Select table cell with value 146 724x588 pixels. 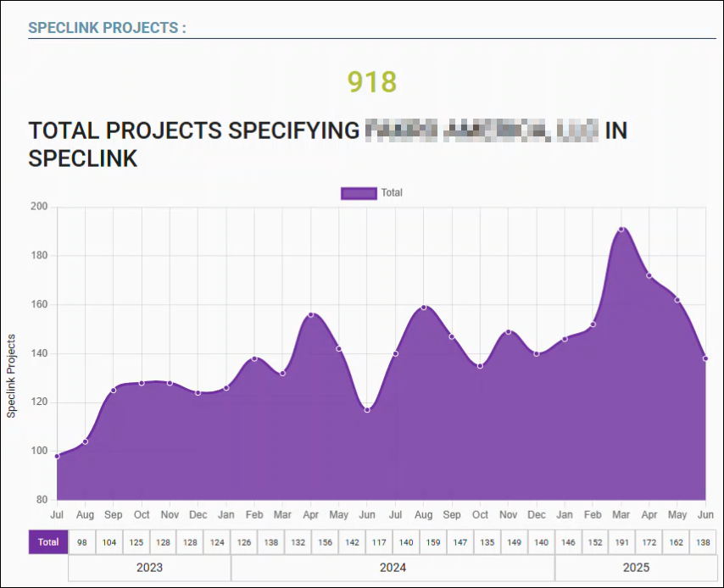point(568,542)
